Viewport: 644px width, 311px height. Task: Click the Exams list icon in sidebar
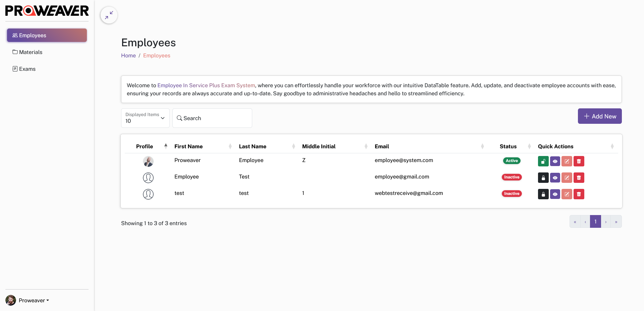click(x=14, y=68)
